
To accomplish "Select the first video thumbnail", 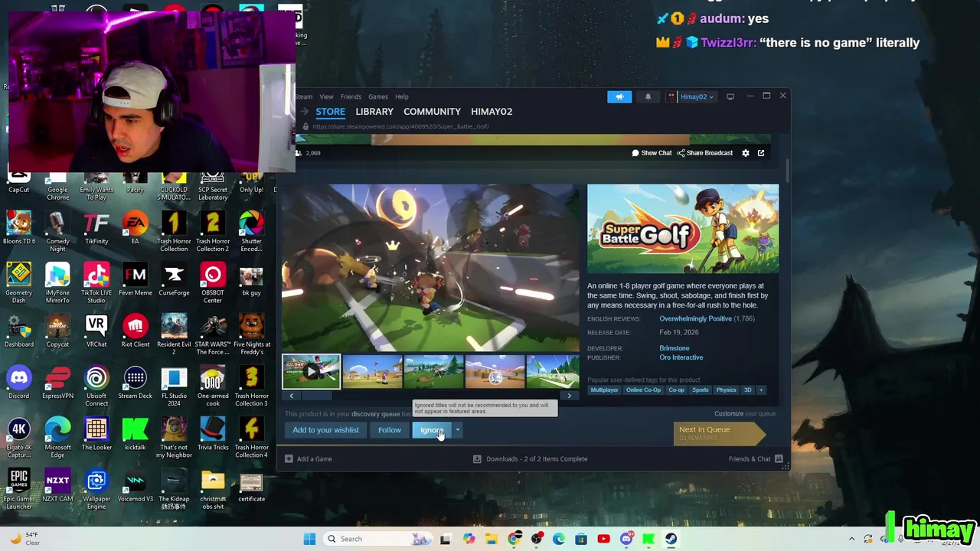I will click(x=311, y=372).
